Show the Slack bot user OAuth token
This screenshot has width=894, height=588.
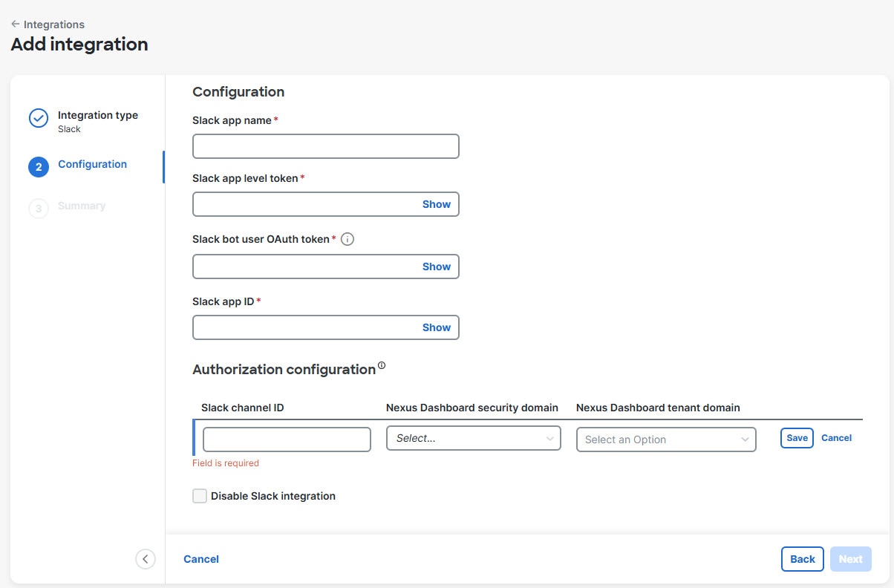click(437, 266)
